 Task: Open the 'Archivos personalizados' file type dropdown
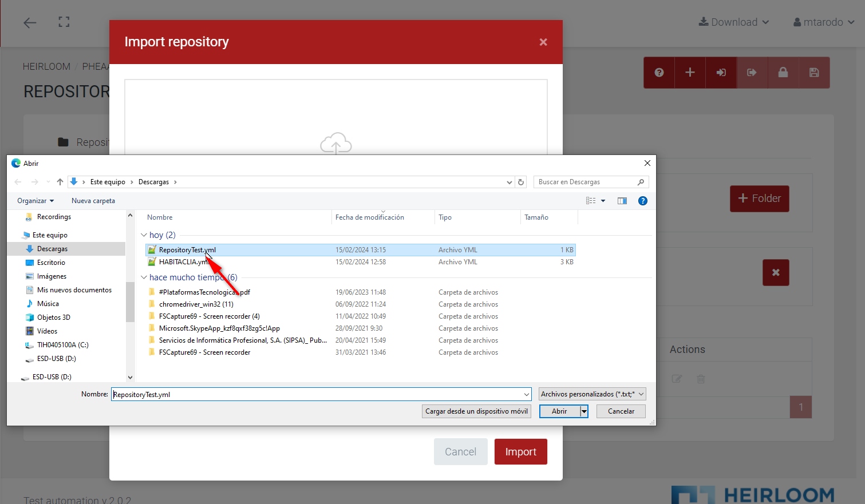(591, 394)
